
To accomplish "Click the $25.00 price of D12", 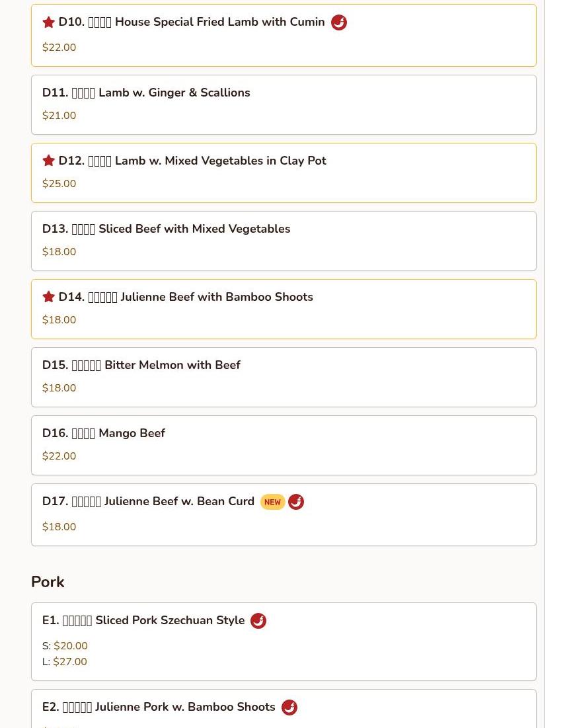I will point(59,184).
